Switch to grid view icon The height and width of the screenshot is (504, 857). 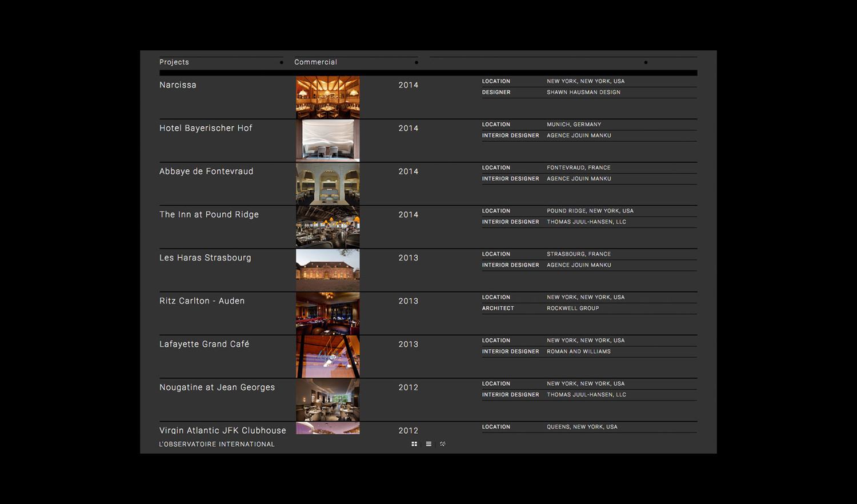pyautogui.click(x=414, y=444)
